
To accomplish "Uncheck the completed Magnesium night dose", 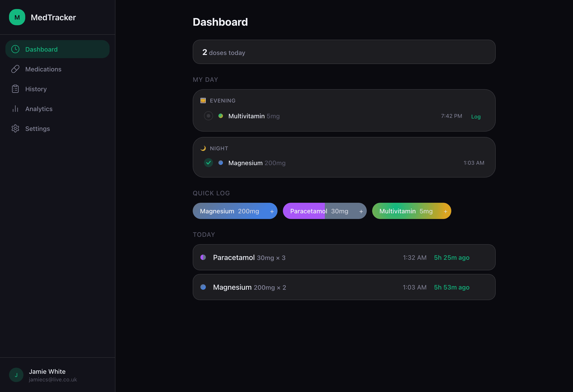I will 208,163.
